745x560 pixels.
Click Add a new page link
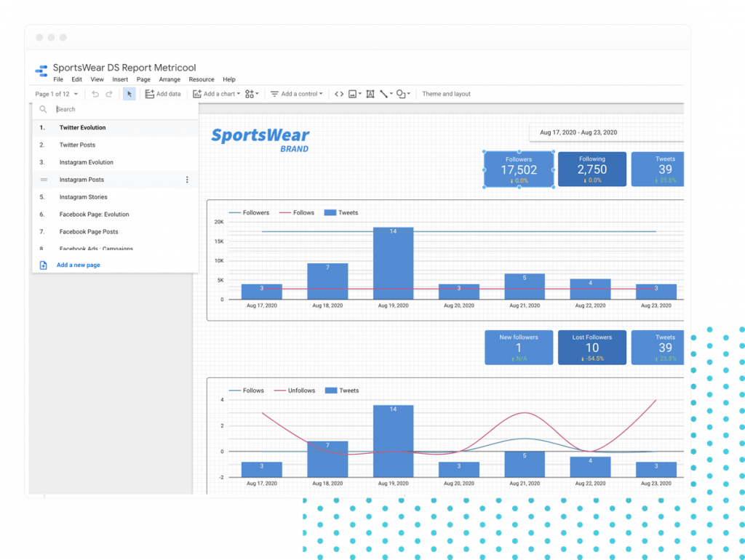coord(79,265)
